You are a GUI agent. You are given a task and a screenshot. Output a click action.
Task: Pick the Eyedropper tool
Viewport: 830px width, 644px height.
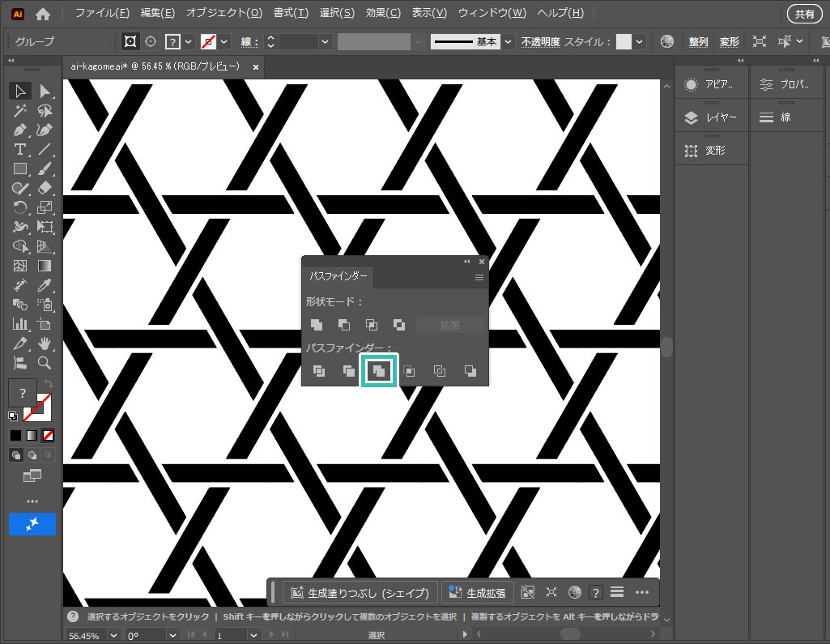[x=45, y=285]
